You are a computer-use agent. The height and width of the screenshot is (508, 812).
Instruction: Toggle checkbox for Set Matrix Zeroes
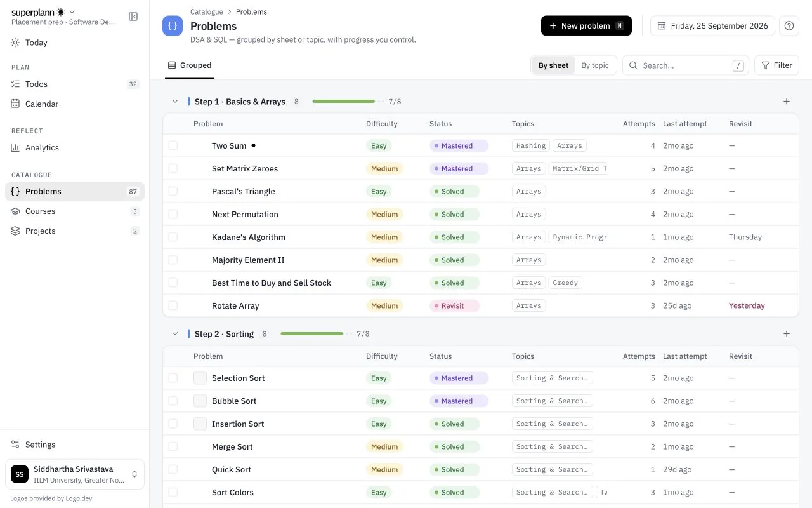pyautogui.click(x=173, y=168)
